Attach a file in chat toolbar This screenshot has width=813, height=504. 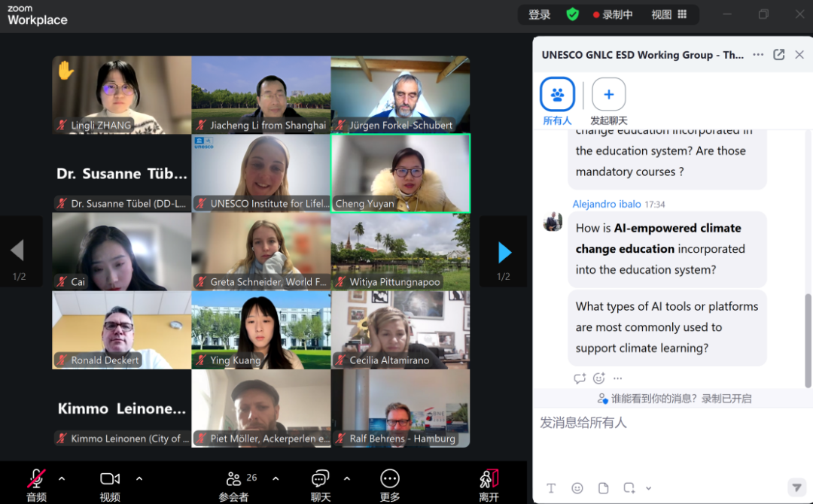point(603,488)
